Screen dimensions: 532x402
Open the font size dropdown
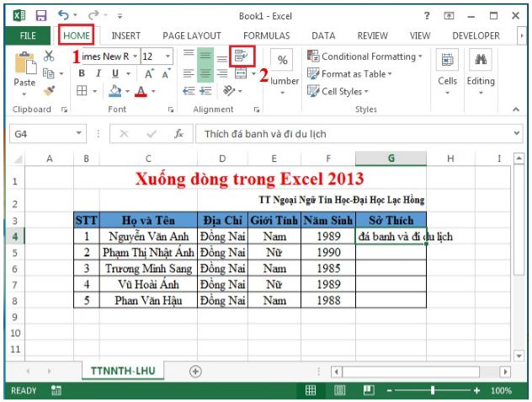pyautogui.click(x=168, y=56)
